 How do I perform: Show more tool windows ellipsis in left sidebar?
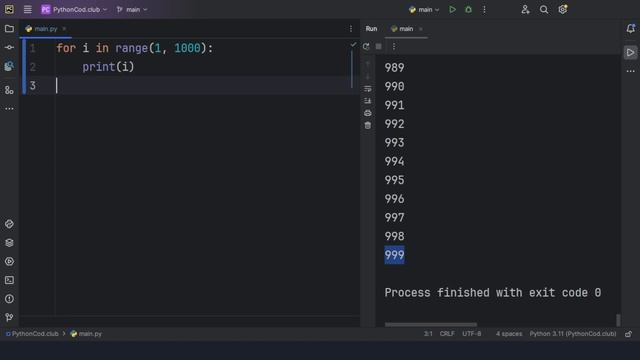[x=9, y=109]
